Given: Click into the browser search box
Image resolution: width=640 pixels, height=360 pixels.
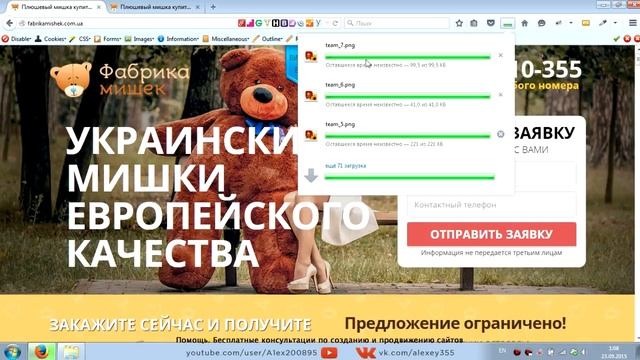Looking at the screenshot, I should click(397, 23).
